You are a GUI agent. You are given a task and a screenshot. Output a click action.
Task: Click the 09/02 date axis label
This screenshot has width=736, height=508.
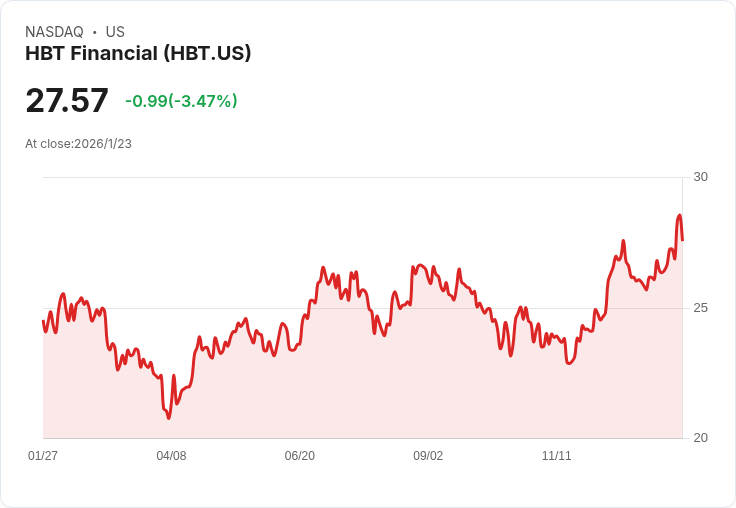(x=428, y=456)
